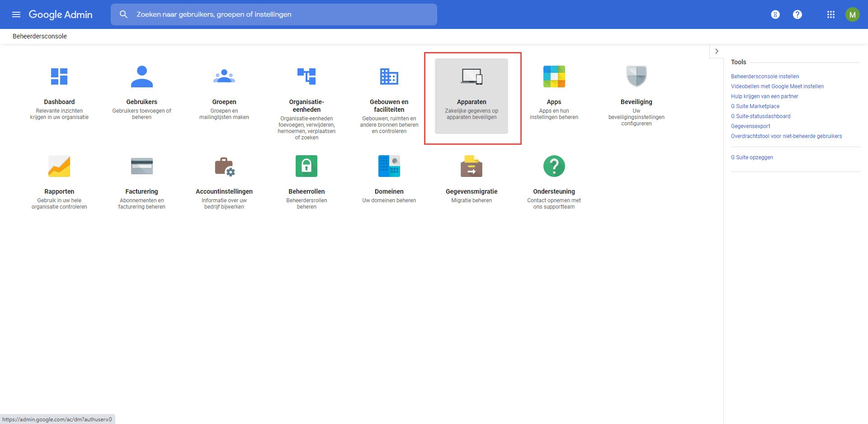868x424 pixels.
Task: Collapse the Tools side panel arrow
Action: coord(717,51)
